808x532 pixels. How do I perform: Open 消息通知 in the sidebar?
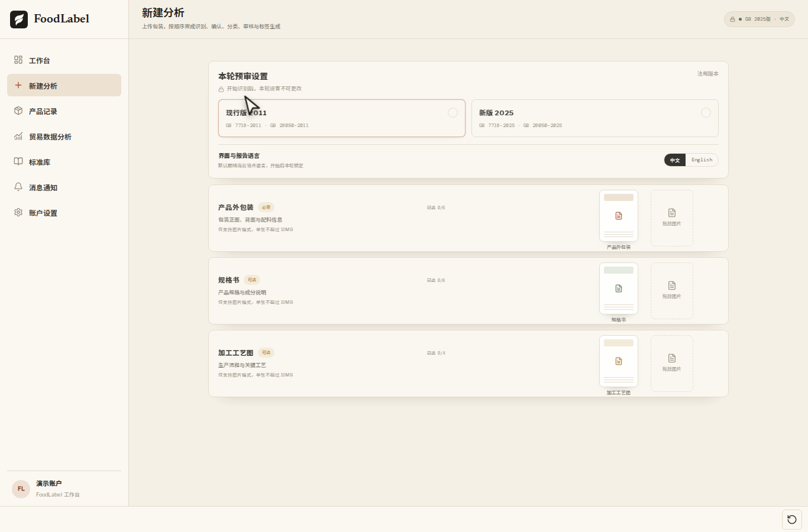[64, 187]
